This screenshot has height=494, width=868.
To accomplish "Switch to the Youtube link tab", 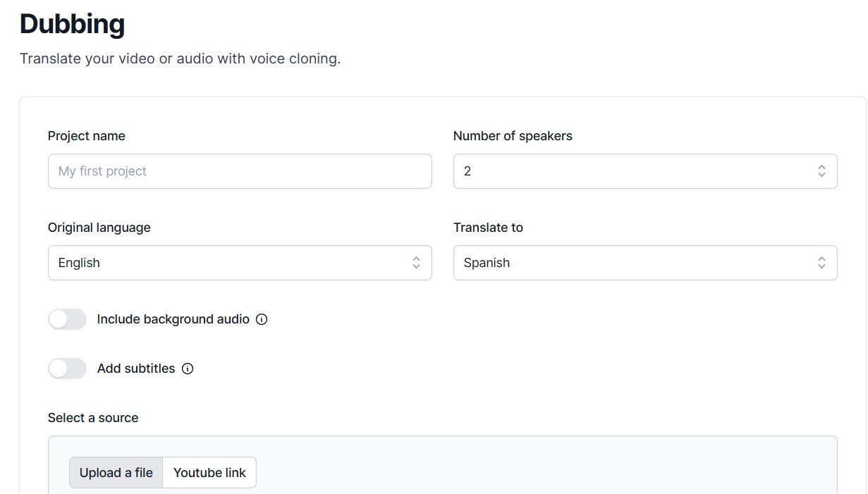I will pos(209,473).
